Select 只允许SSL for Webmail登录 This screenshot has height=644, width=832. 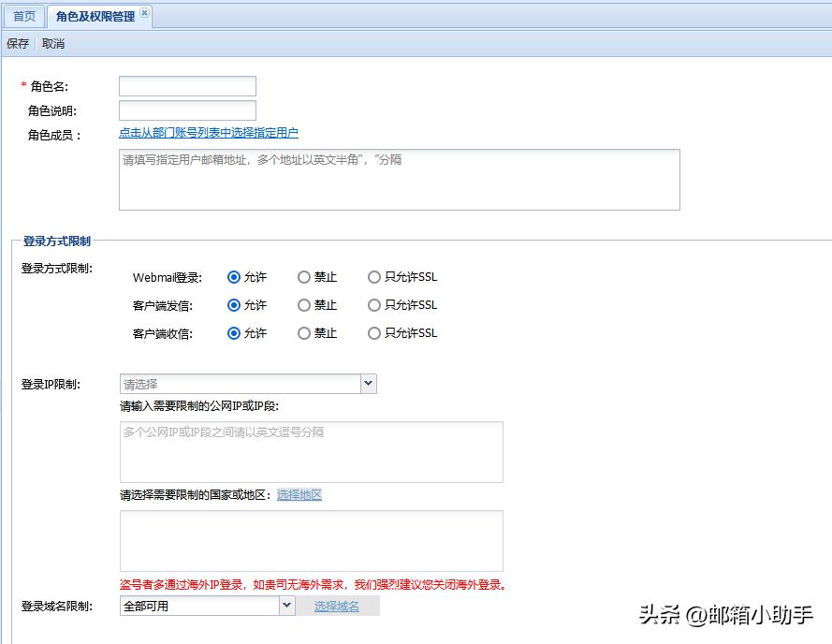(373, 276)
